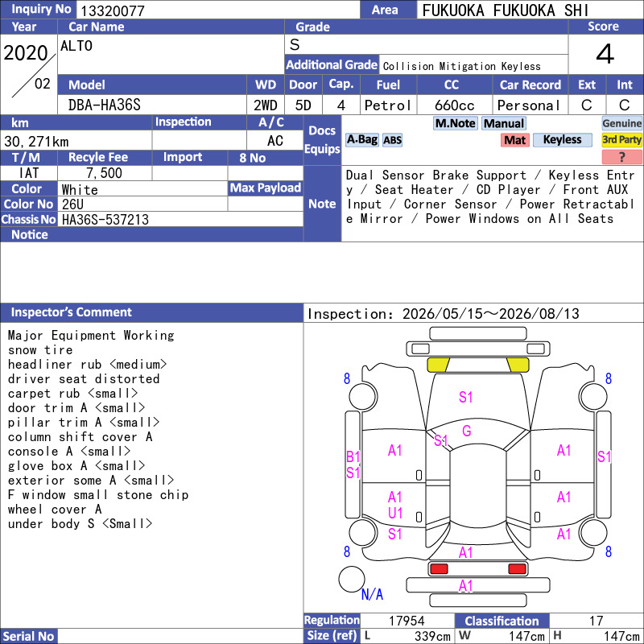Click the month value 02
The image size is (644, 644).
[43, 84]
